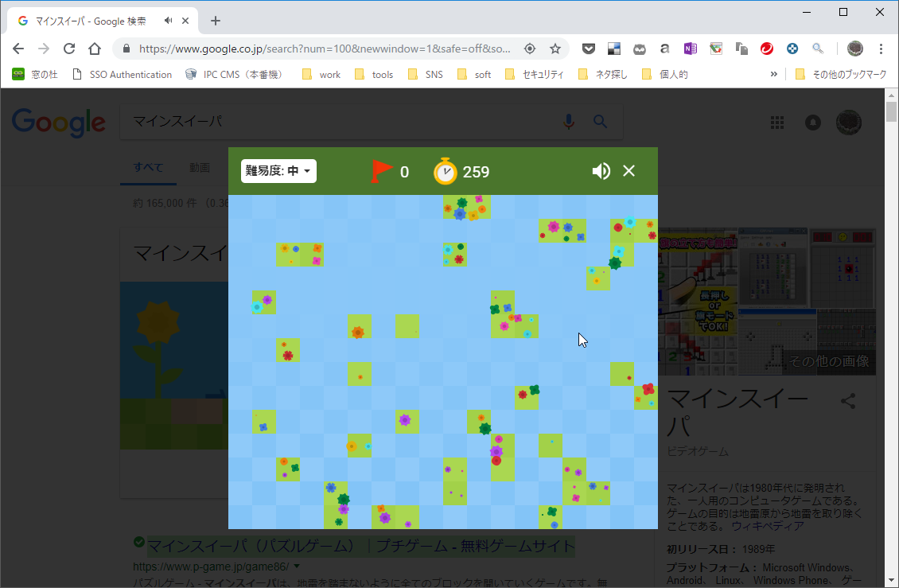Close the Minesweeper game overlay

629,171
